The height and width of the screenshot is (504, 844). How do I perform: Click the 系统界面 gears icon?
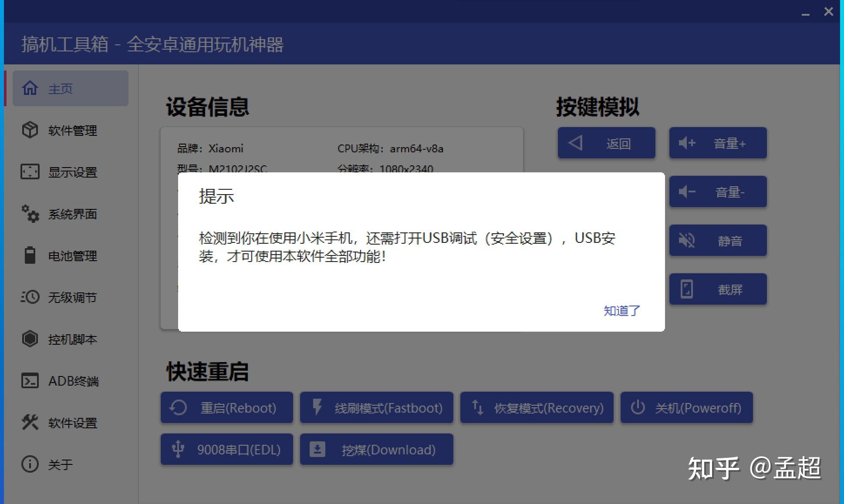point(30,213)
